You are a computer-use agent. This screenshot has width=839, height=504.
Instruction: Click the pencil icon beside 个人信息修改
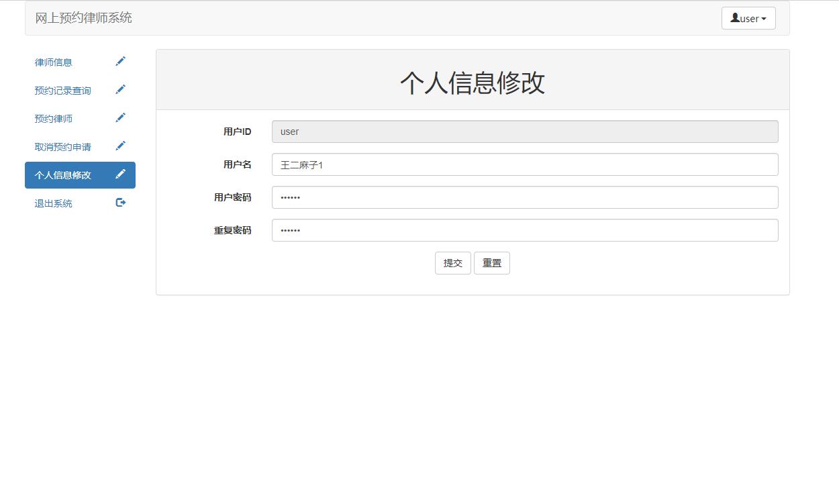click(x=121, y=174)
